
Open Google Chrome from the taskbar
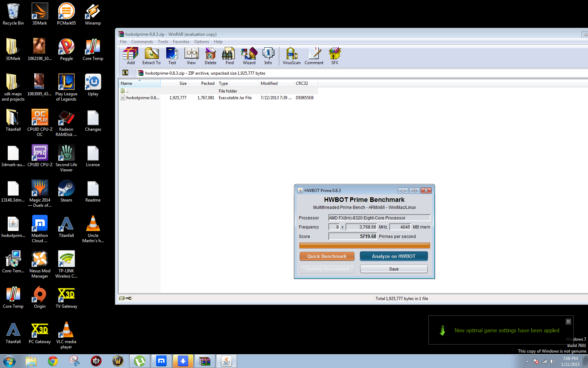tap(53, 361)
